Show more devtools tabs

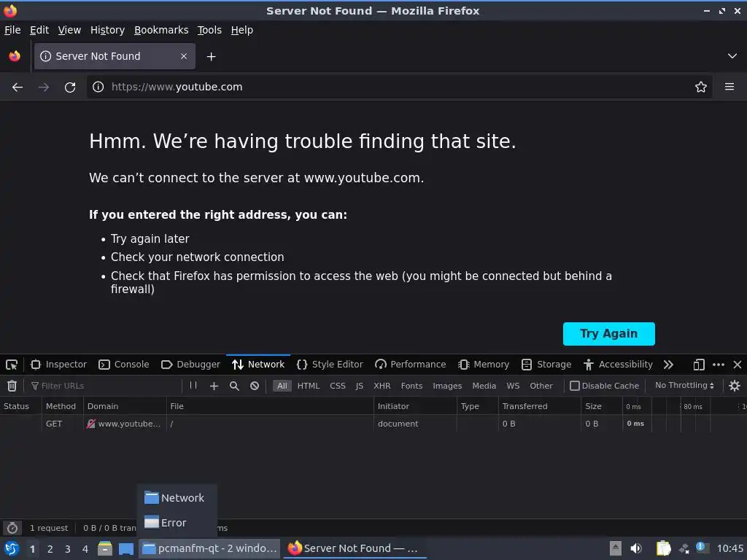point(668,365)
